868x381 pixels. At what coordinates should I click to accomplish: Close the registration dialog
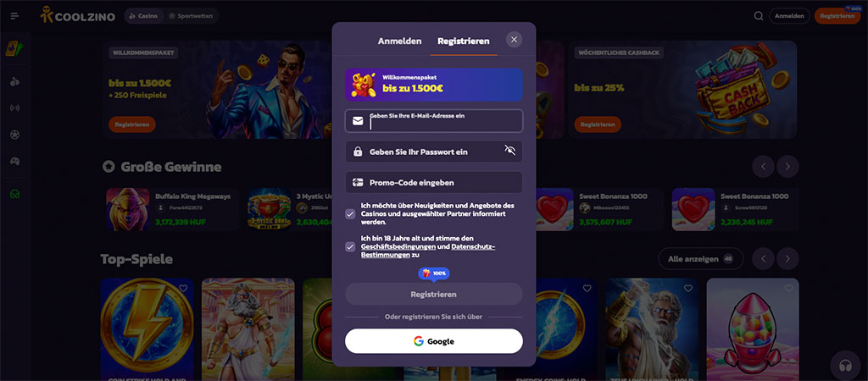[514, 39]
